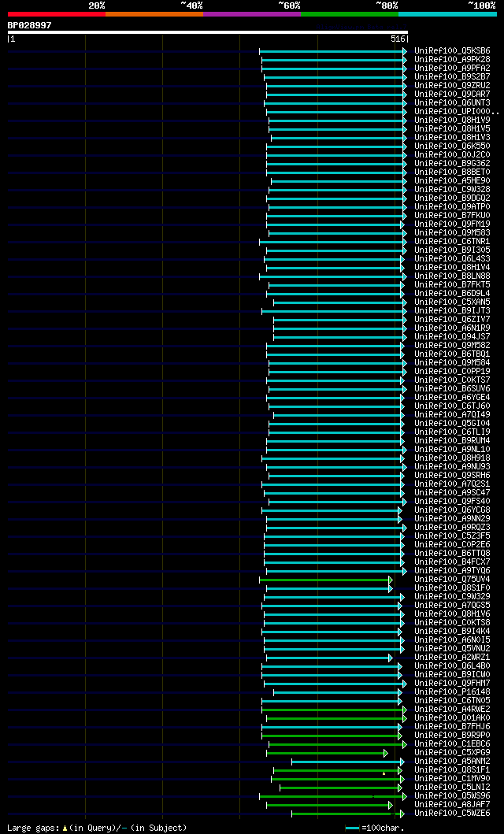The image size is (504, 834).
Task: Select hit label UniRef100_Q6ZIV7
Action: 453,319
